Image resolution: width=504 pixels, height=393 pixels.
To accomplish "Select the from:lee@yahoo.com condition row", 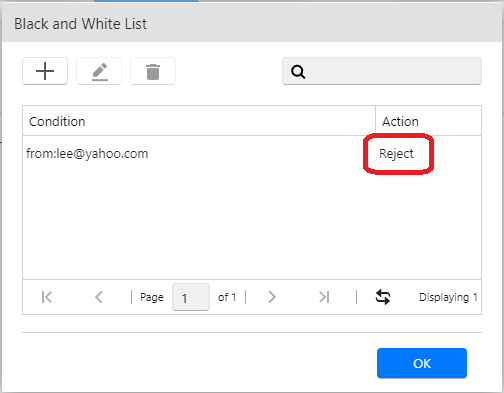I will [252, 154].
